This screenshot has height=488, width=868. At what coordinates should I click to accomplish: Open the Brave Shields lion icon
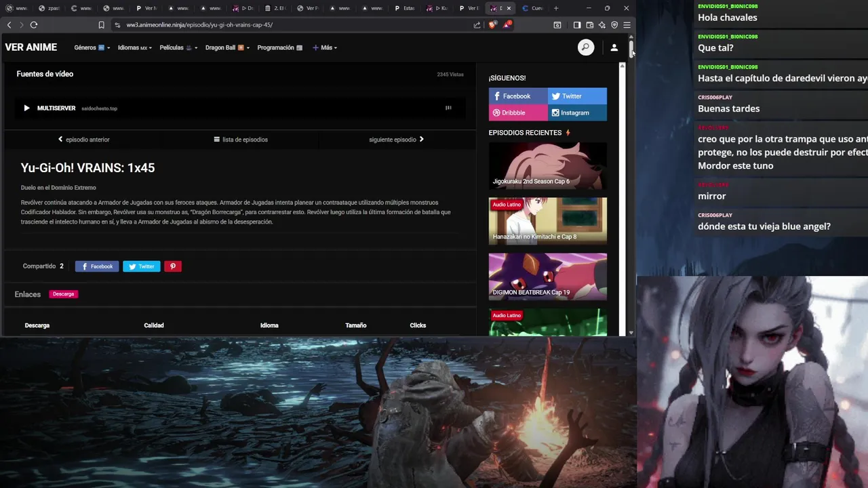492,25
